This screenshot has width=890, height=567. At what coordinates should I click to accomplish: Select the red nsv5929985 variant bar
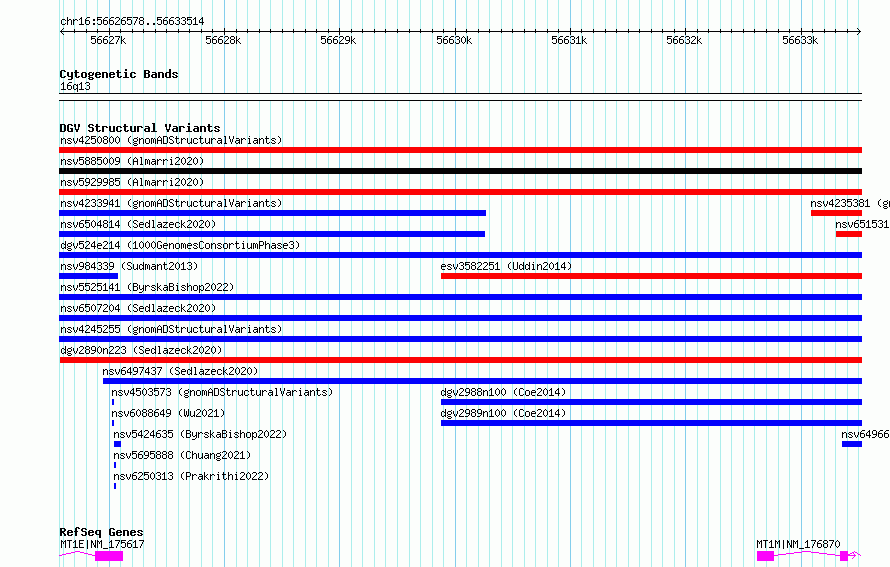(460, 192)
